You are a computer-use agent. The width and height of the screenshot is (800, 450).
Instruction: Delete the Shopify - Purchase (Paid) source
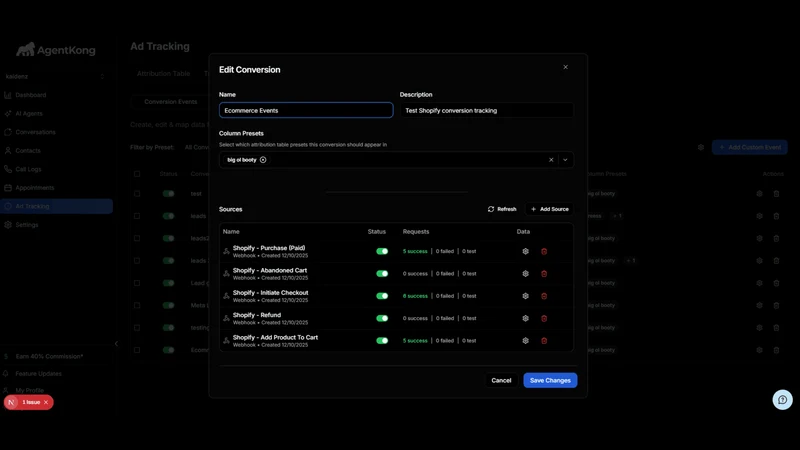coord(544,251)
